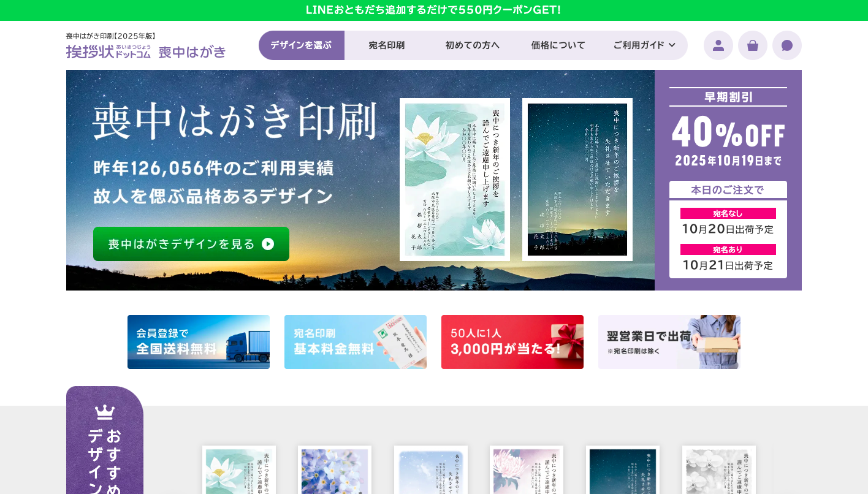Click the lotus flower card in hero banner
Screen dimensions: 868x494
pyautogui.click(x=455, y=180)
